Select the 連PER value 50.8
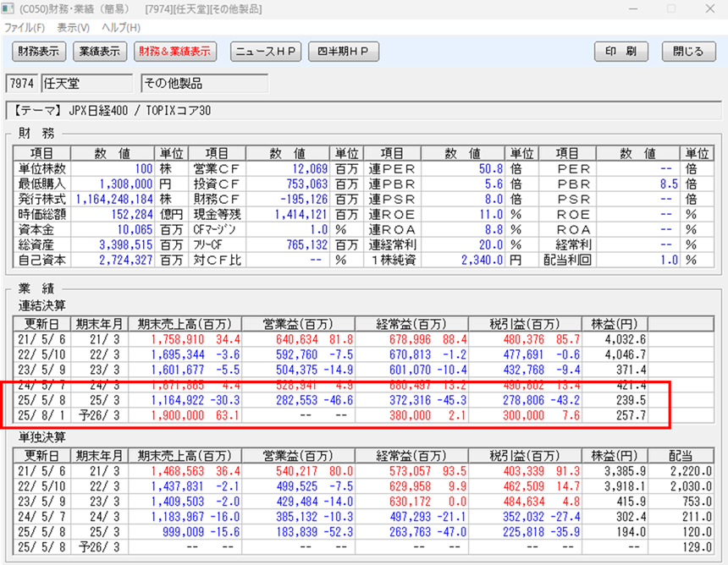 pyautogui.click(x=491, y=169)
